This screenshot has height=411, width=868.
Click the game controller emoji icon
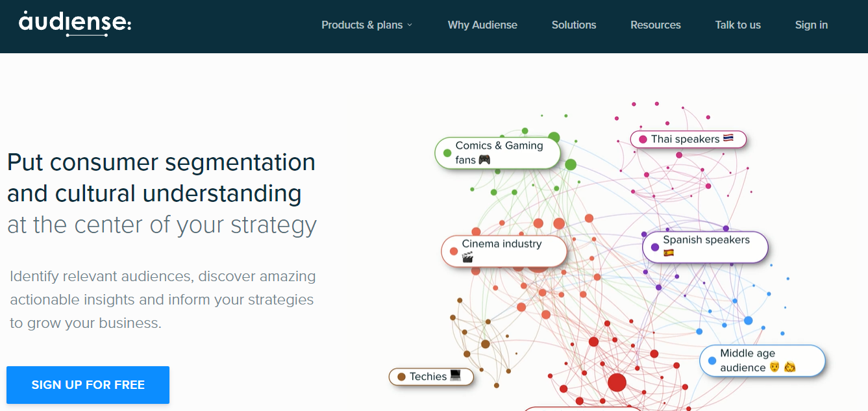(x=484, y=160)
